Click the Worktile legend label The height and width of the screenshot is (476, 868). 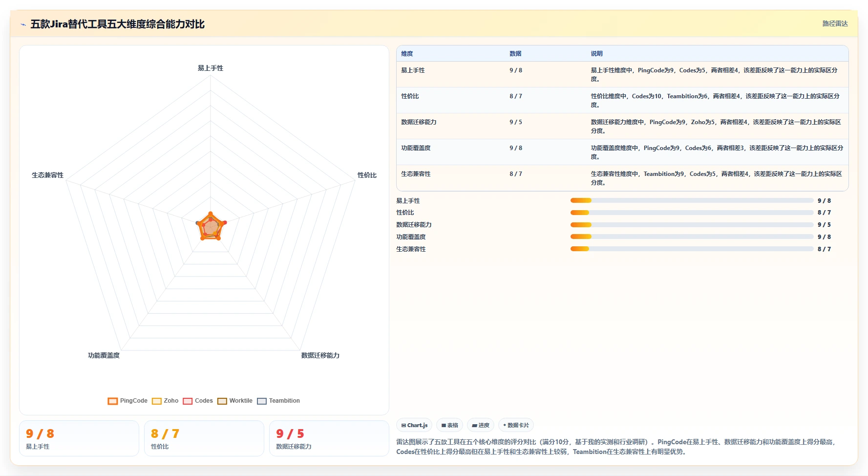[241, 401]
